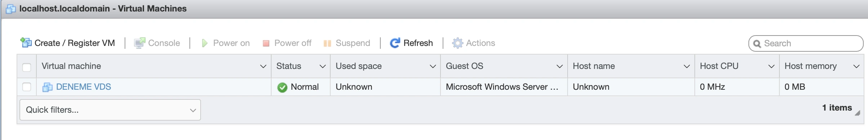This screenshot has height=140, width=868.
Task: Click the Virtual Machines title bar icon
Action: pos(11,9)
